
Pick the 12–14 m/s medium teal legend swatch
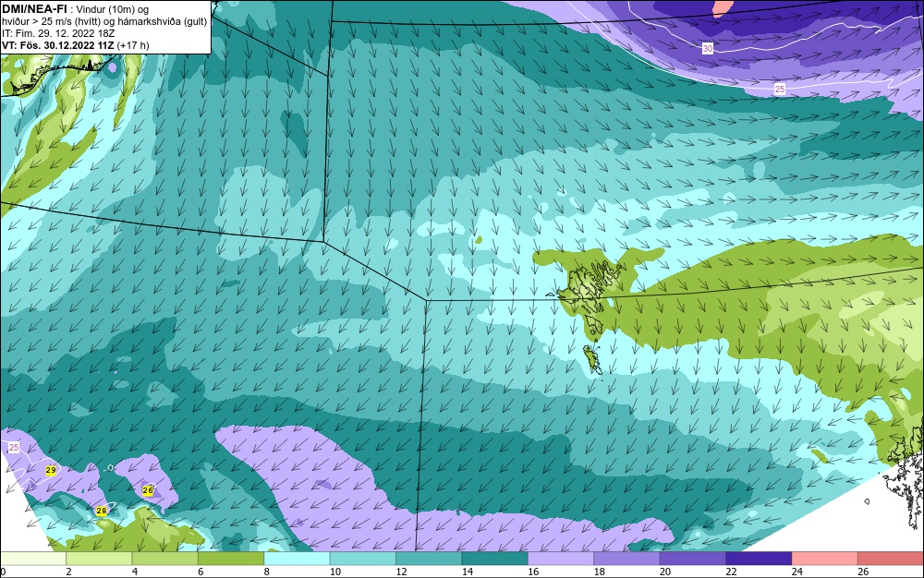(x=429, y=559)
